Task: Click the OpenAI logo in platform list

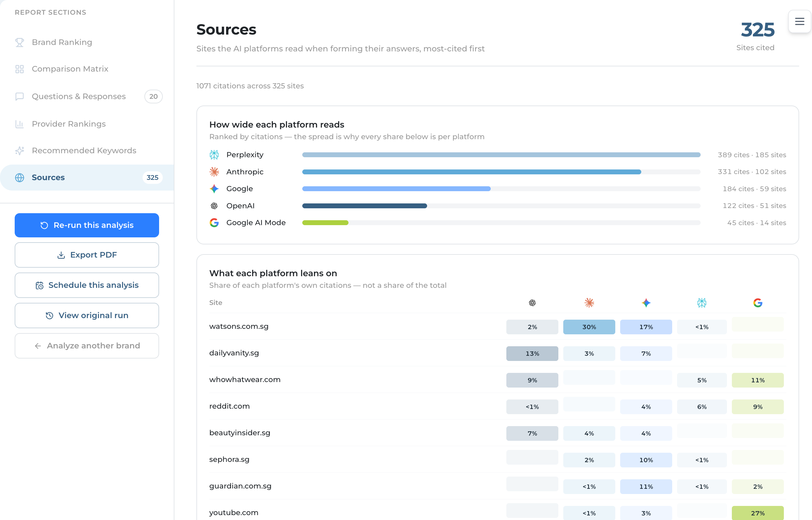Action: click(214, 206)
